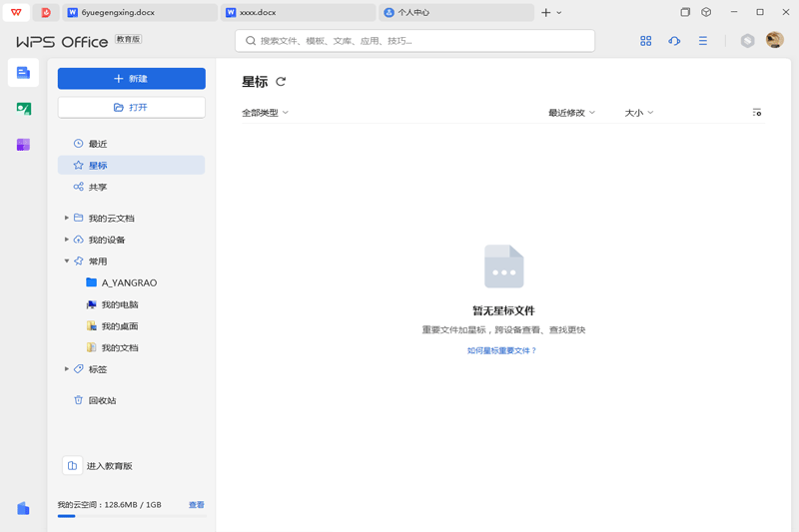Click the 如何星标重要文件 link
This screenshot has width=799, height=532.
pos(502,351)
